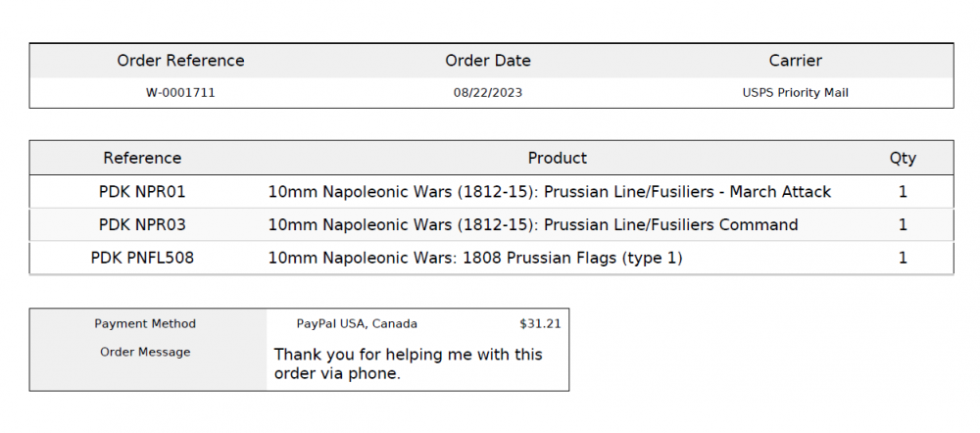Select reference code PDK NPR01
Image resolution: width=980 pixels, height=433 pixels.
tap(142, 192)
